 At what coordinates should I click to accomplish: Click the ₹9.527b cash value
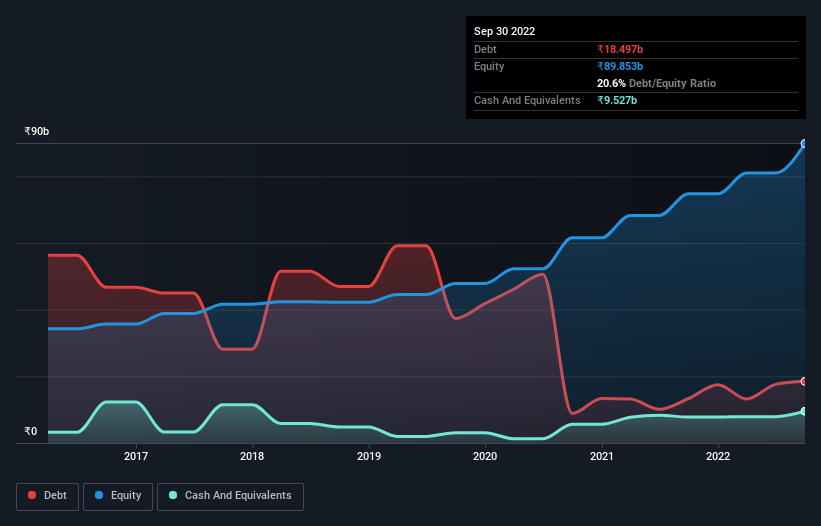tap(617, 100)
